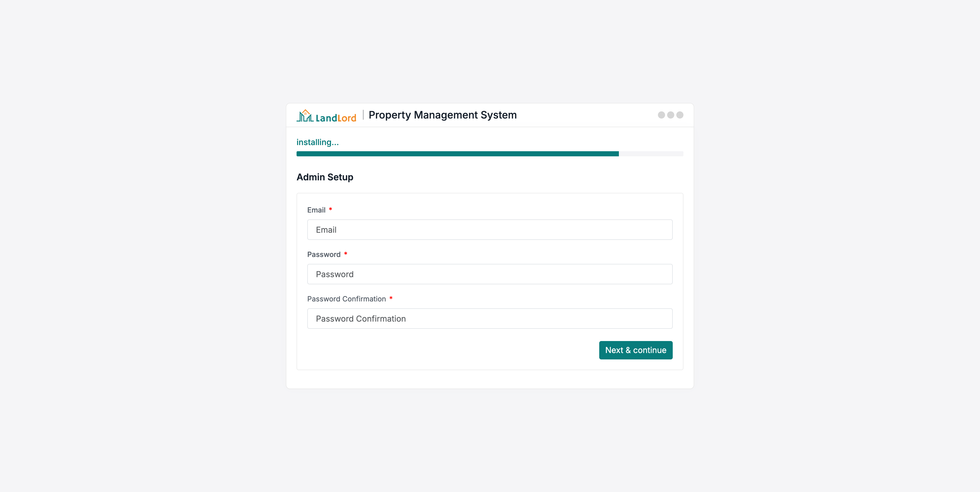
Task: Click the Email field label
Action: click(316, 210)
